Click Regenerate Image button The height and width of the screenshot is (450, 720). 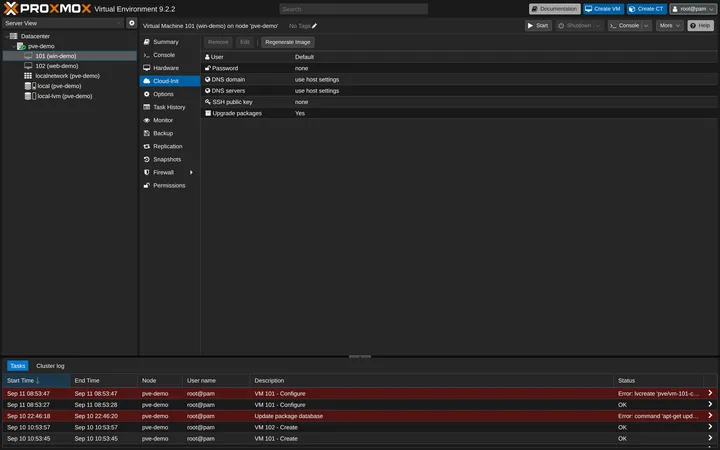tap(288, 42)
